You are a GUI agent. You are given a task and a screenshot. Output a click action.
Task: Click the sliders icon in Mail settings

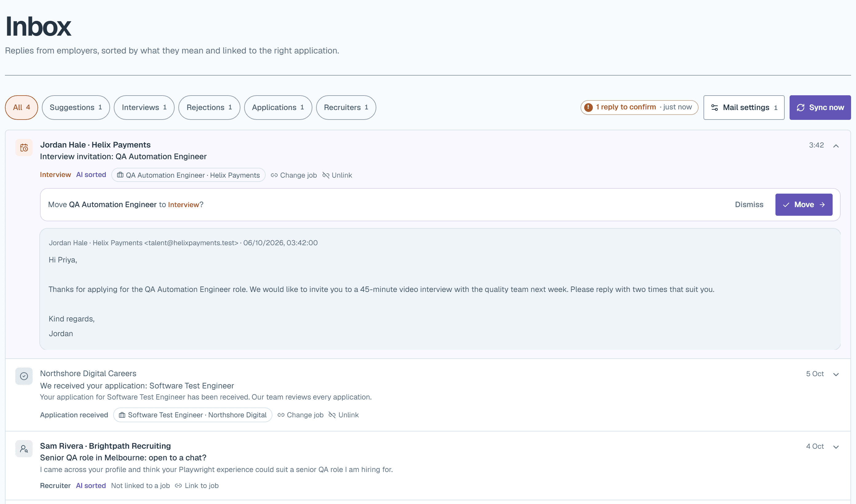tap(715, 108)
